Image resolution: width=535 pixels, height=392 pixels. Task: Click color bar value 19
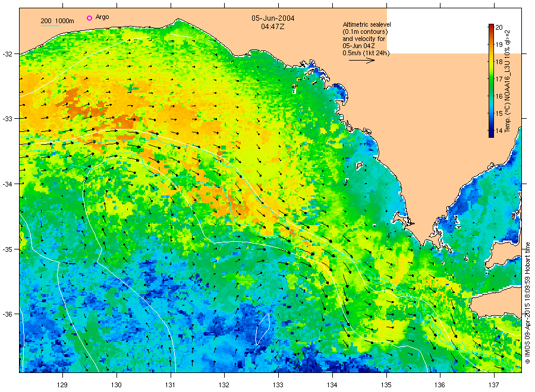[499, 45]
